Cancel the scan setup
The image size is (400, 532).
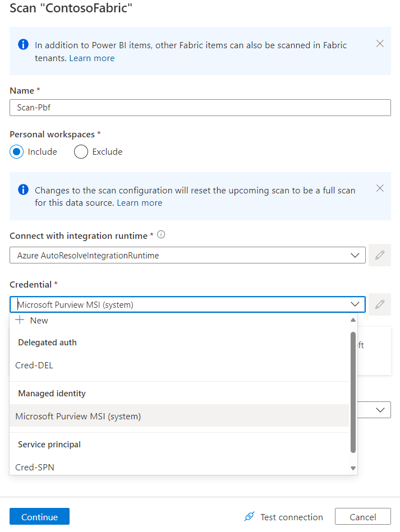(x=362, y=517)
